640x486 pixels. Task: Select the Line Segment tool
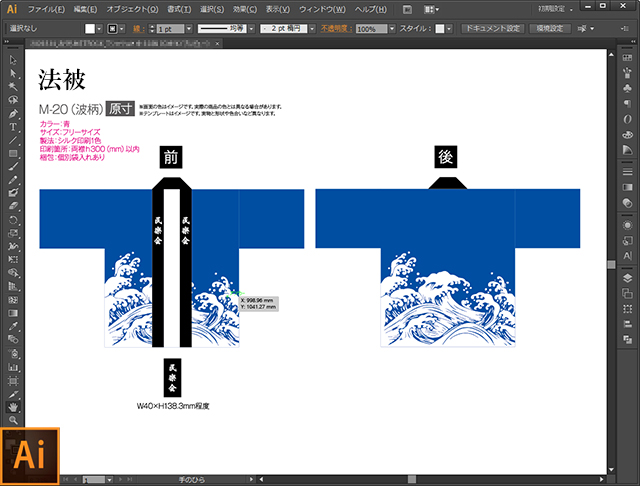pyautogui.click(x=13, y=140)
